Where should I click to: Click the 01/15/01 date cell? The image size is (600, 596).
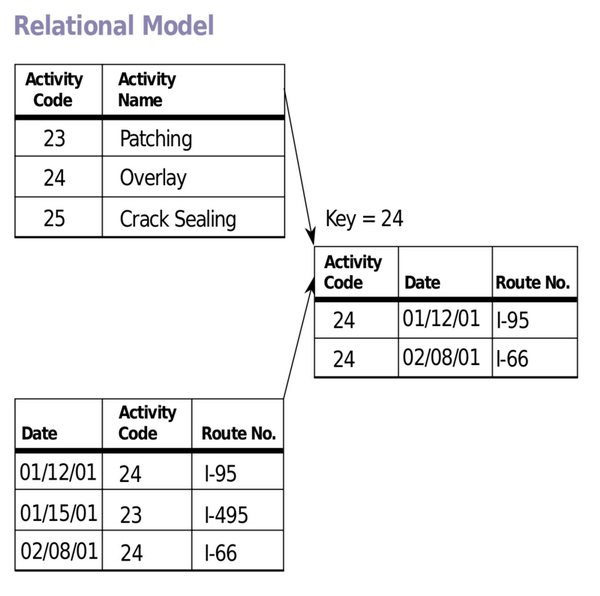coord(59,513)
